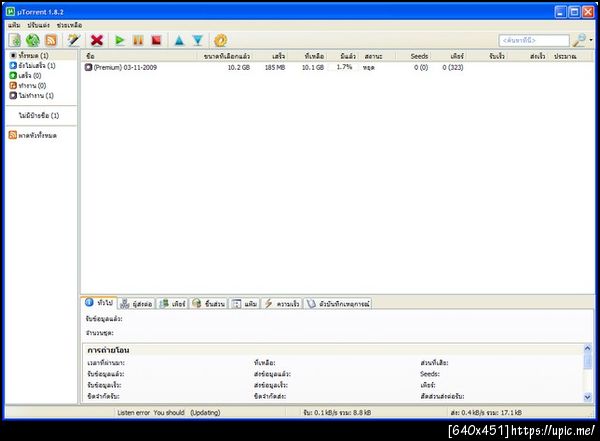The height and width of the screenshot is (441, 600).
Task: Open Preferences via the orange gear icon
Action: (x=220, y=40)
